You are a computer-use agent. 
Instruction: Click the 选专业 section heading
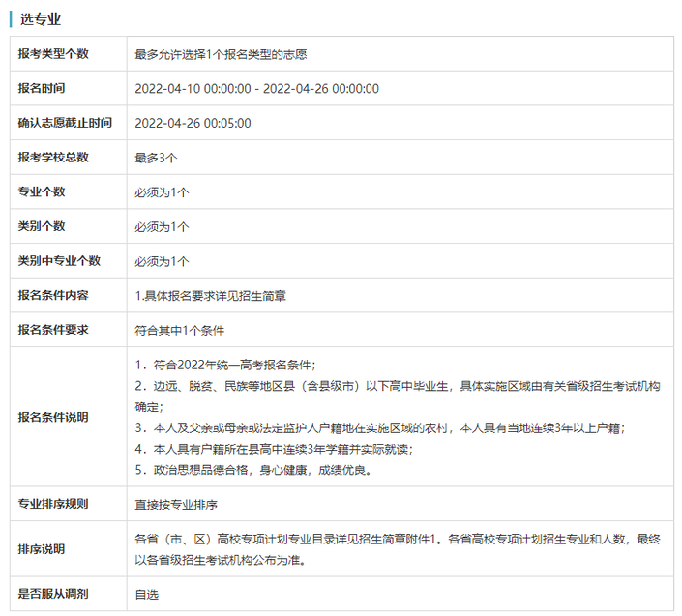pyautogui.click(x=41, y=19)
